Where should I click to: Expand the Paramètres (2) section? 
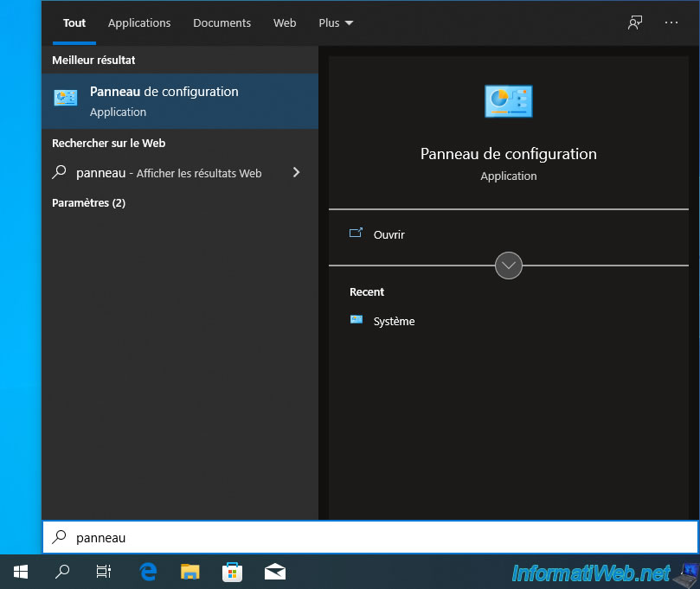(x=88, y=203)
